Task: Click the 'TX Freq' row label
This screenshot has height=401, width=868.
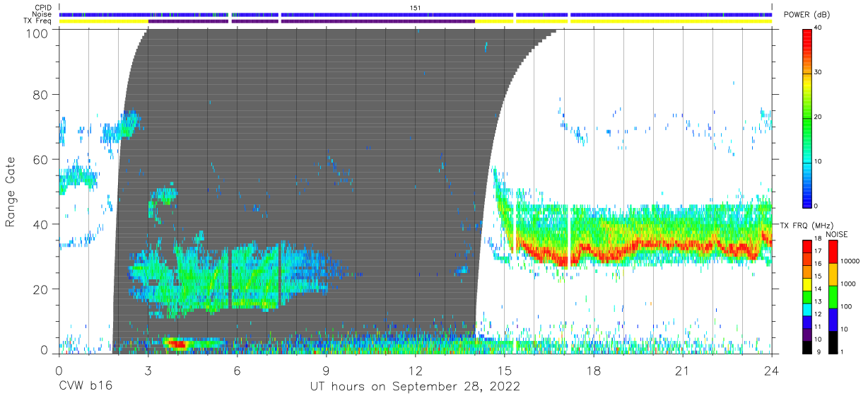Action: 39,21
